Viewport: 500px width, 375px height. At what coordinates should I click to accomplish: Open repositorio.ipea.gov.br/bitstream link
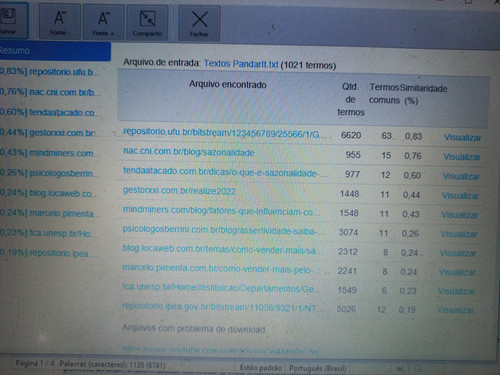[x=221, y=307]
